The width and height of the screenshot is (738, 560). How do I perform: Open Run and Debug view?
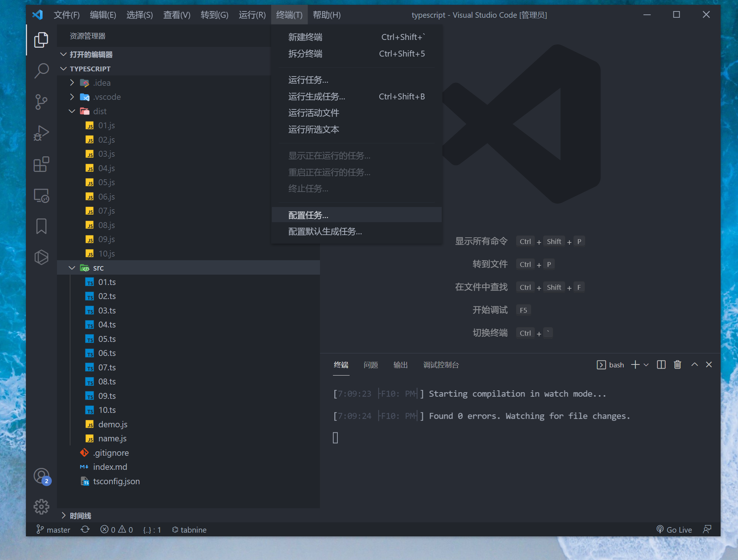(41, 133)
